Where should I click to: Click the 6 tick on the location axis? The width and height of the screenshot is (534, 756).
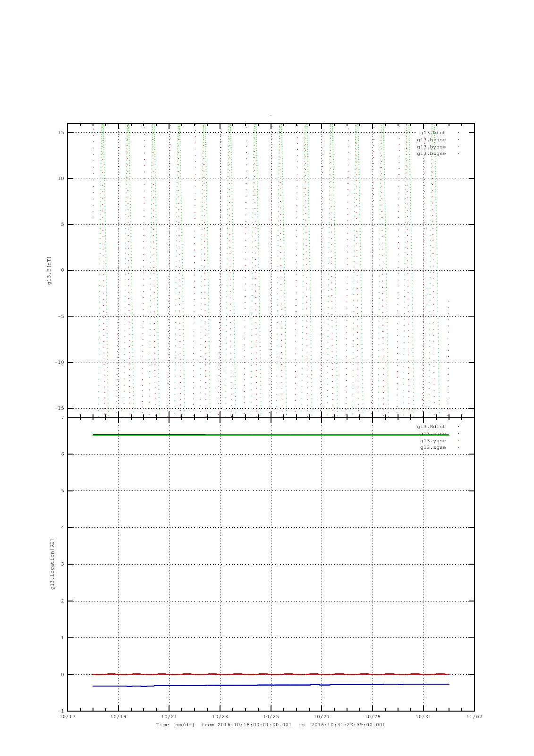click(x=62, y=454)
